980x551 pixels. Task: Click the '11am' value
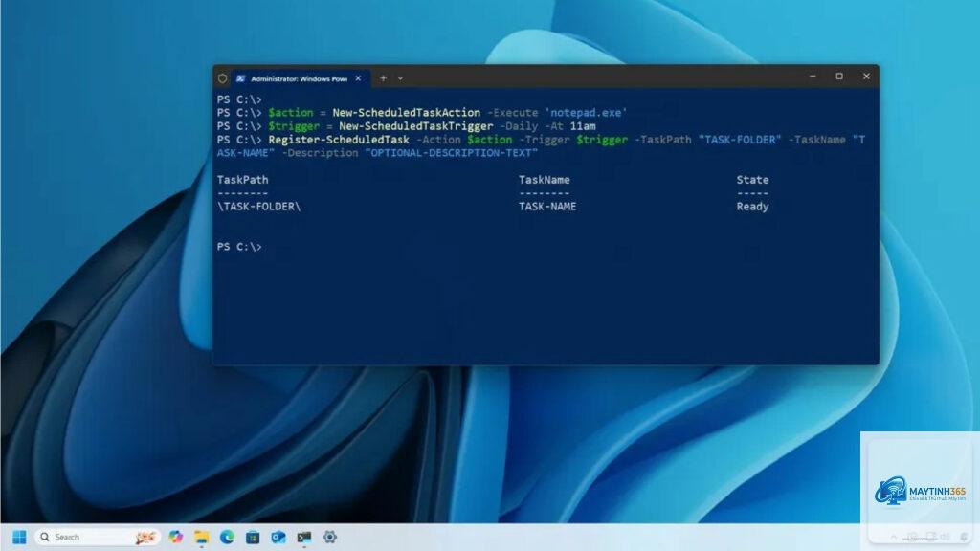(583, 126)
